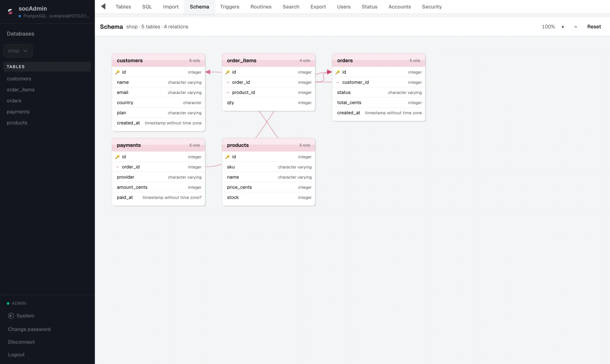This screenshot has height=364, width=610.
Task: Click primary key icon in orders table
Action: pyautogui.click(x=338, y=72)
